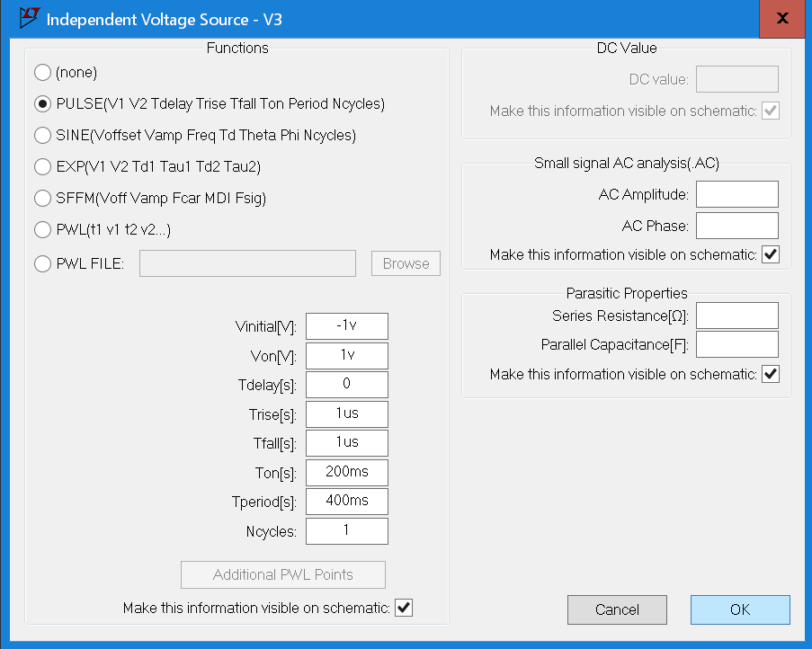Edit the Ncycles input field

coord(347,531)
